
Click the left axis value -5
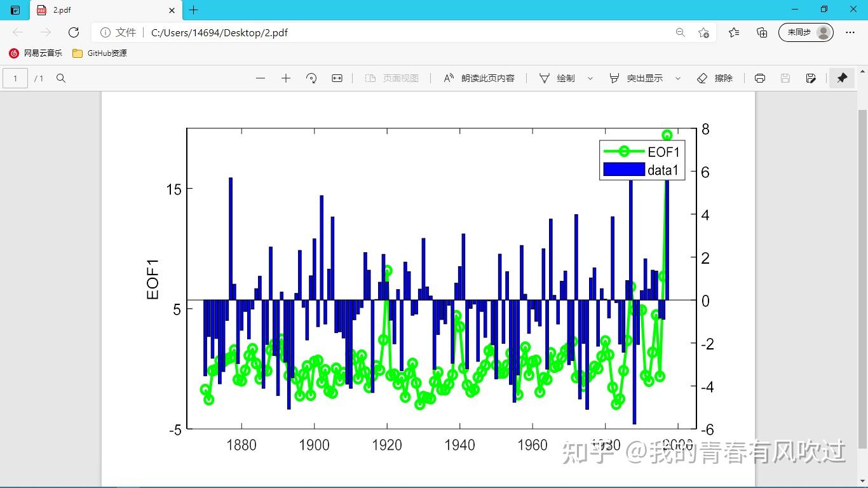[175, 430]
